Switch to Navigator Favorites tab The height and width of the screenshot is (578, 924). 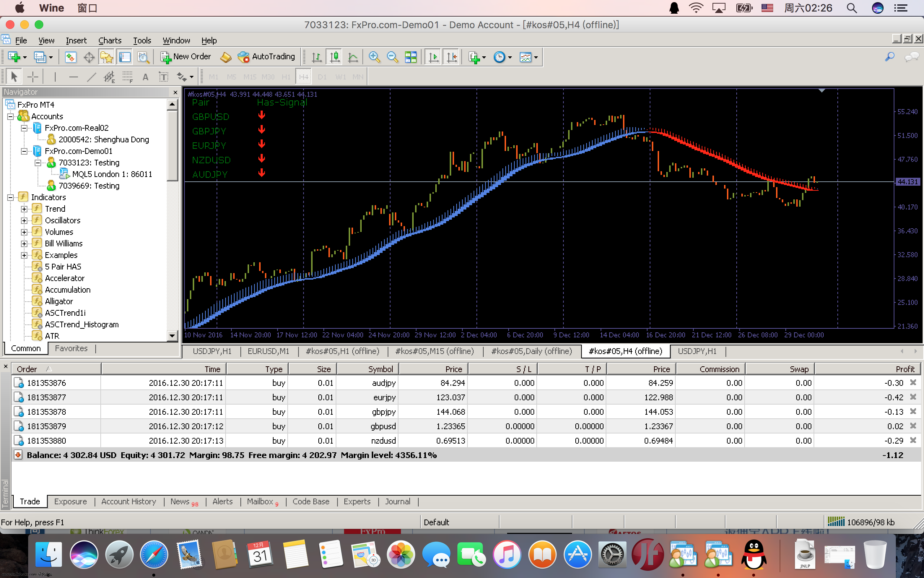(x=71, y=348)
